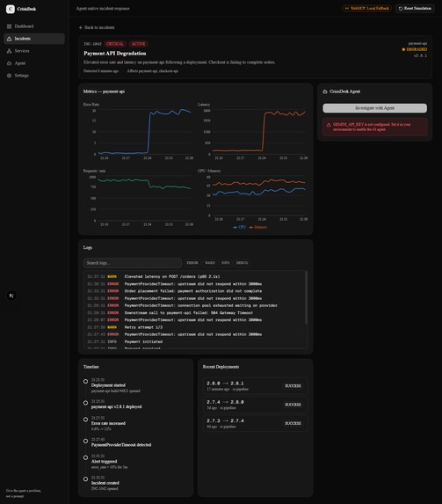Click the Incident created timeline marker
The width and height of the screenshot is (442, 504).
coord(85,479)
